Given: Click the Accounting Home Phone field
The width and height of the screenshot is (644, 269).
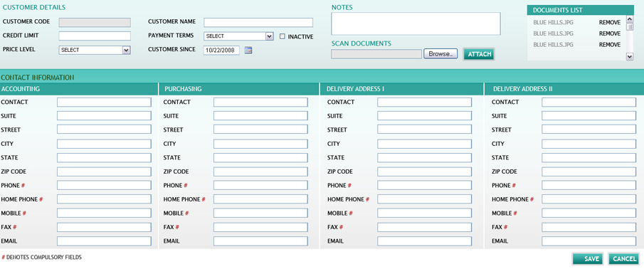Looking at the screenshot, I should click(x=104, y=199).
